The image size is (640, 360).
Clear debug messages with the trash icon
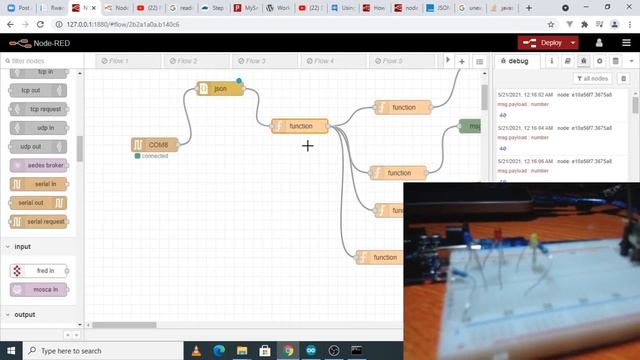click(x=623, y=78)
